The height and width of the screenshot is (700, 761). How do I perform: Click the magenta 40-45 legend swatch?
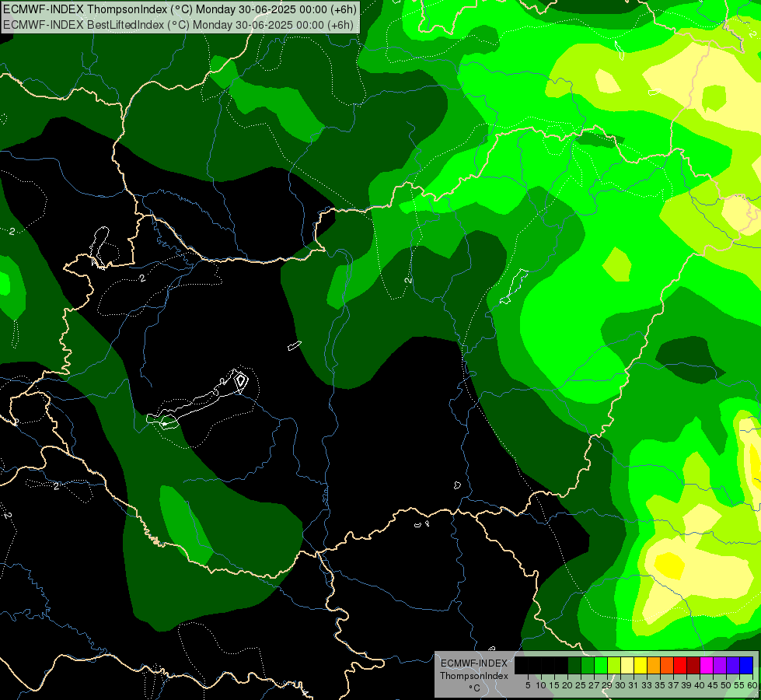pyautogui.click(x=707, y=665)
